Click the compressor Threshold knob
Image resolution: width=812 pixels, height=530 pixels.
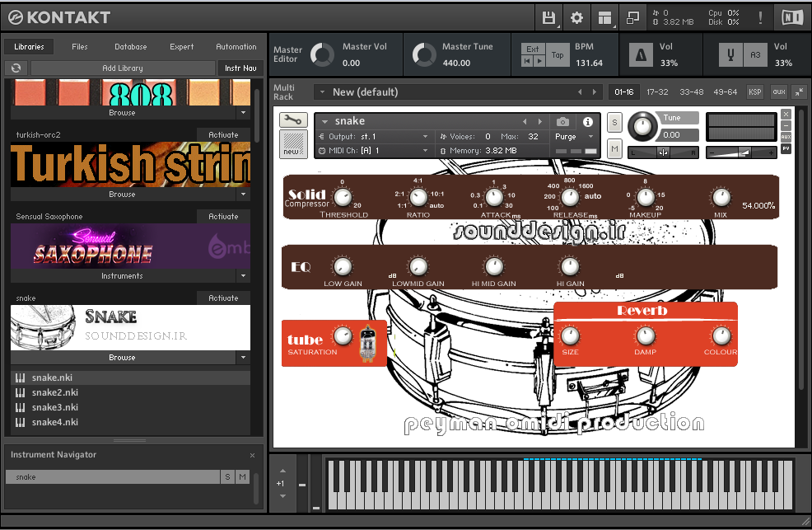click(343, 197)
